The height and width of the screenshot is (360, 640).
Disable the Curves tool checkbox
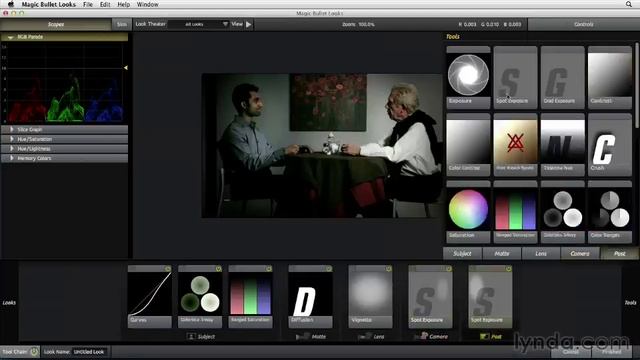click(x=168, y=269)
